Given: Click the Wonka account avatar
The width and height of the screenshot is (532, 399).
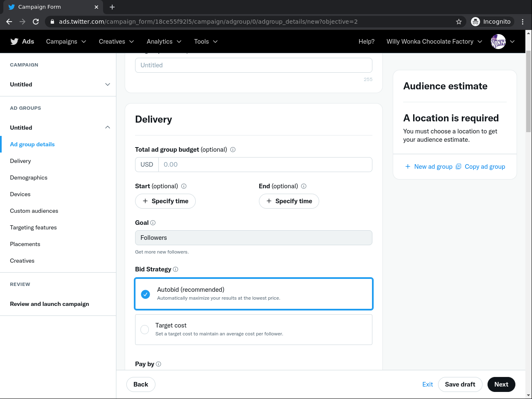Looking at the screenshot, I should pyautogui.click(x=498, y=42).
